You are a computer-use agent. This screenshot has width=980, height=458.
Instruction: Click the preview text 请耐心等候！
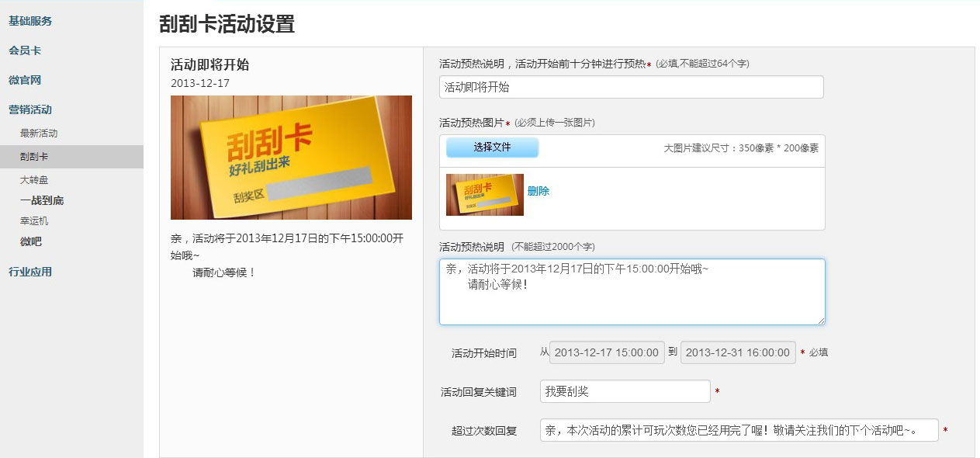click(224, 272)
